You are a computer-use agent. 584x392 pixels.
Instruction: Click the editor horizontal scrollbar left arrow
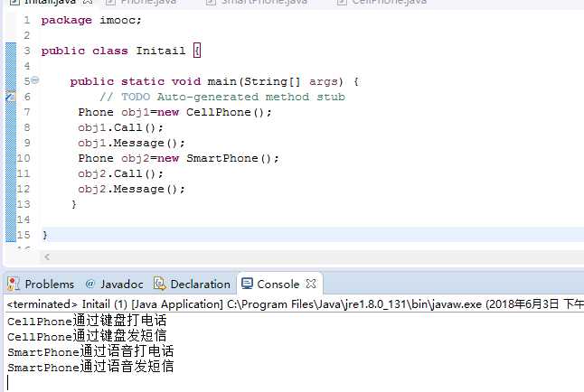pos(47,257)
